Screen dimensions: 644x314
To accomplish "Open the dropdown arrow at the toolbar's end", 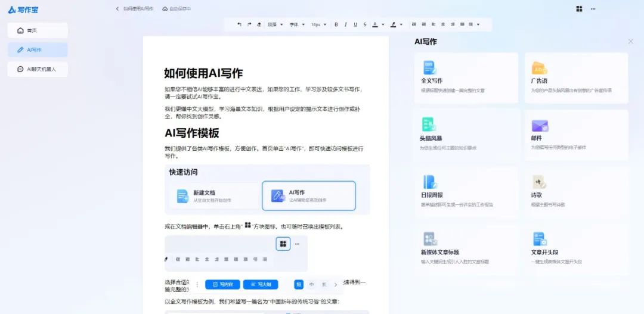I will pyautogui.click(x=478, y=24).
